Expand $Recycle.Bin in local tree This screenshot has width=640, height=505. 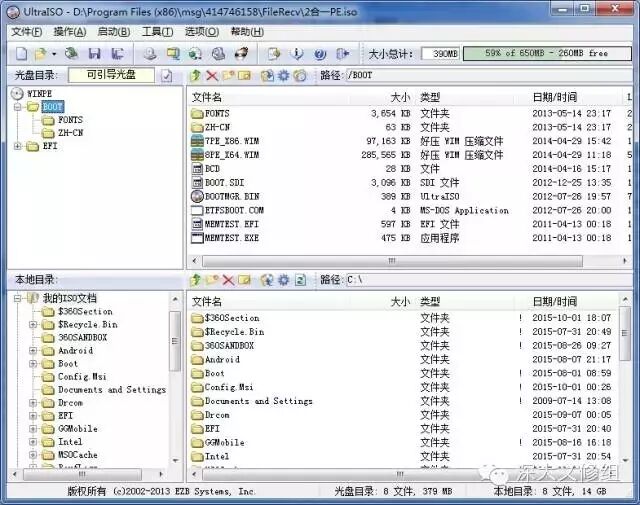33,325
